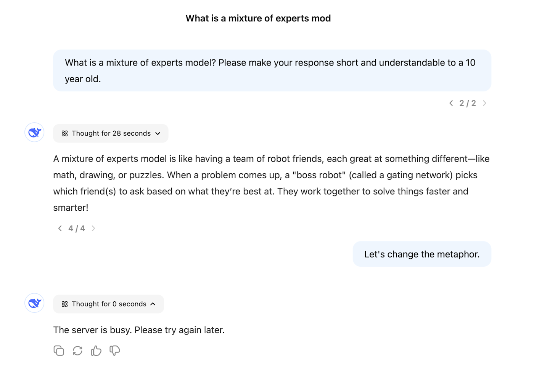534x392 pixels.
Task: Show next response version after 4/4
Action: click(x=93, y=228)
